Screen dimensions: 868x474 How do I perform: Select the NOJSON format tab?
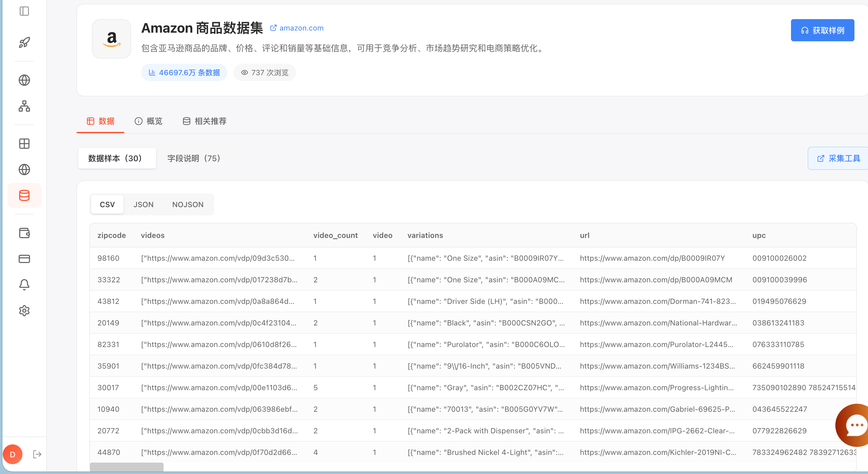[x=188, y=205]
